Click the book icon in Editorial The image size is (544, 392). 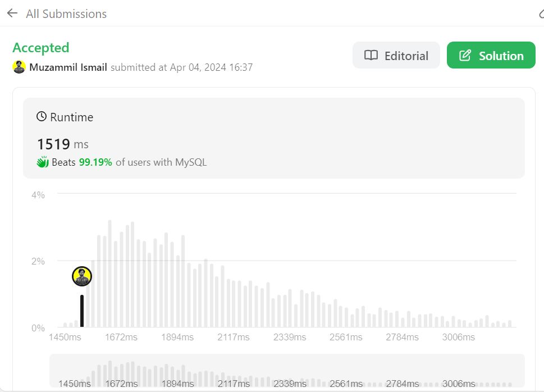point(371,56)
